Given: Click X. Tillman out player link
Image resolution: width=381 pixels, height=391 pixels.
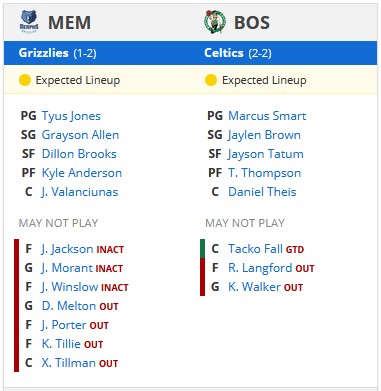Looking at the screenshot, I should click(x=80, y=363).
